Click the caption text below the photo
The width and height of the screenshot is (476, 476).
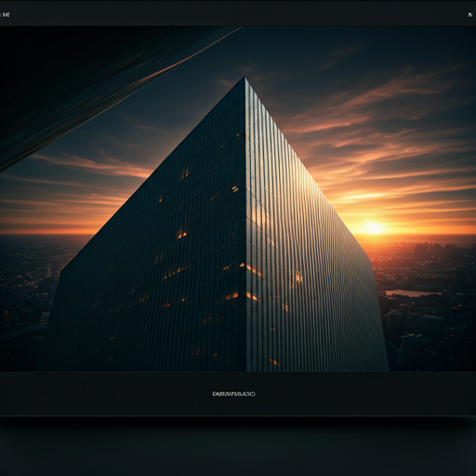point(234,394)
